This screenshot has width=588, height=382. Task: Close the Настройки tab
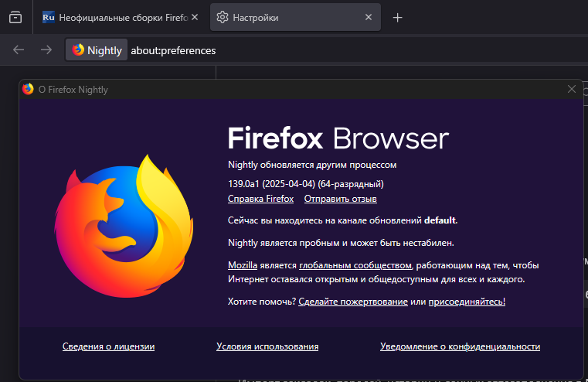[x=369, y=17]
